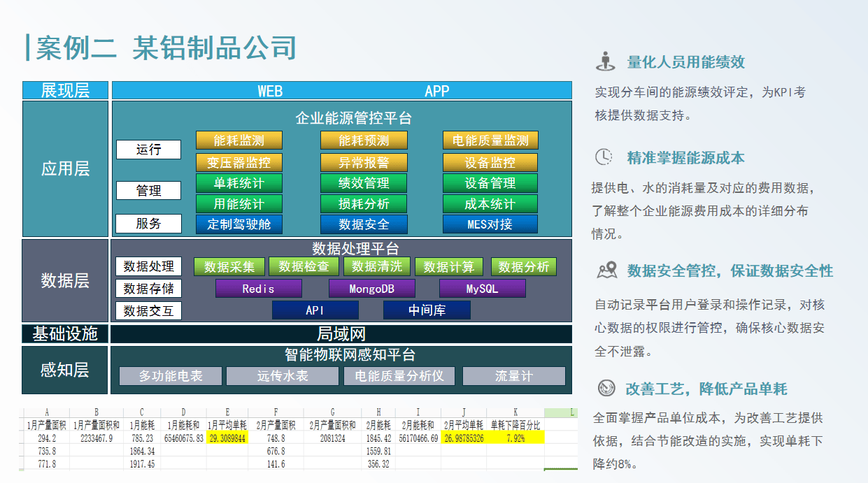Viewport: 868px width, 483px height.
Task: Click spreadsheet cell 2233467.9
Action: tap(97, 438)
